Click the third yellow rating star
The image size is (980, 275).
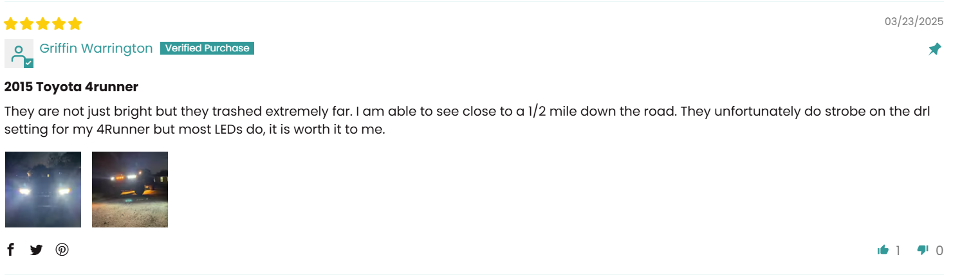pyautogui.click(x=43, y=24)
